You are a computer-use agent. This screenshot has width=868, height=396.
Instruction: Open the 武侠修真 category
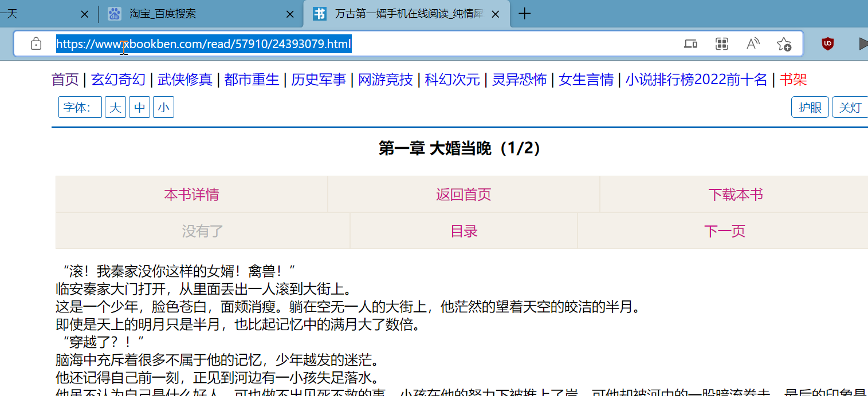pos(185,80)
